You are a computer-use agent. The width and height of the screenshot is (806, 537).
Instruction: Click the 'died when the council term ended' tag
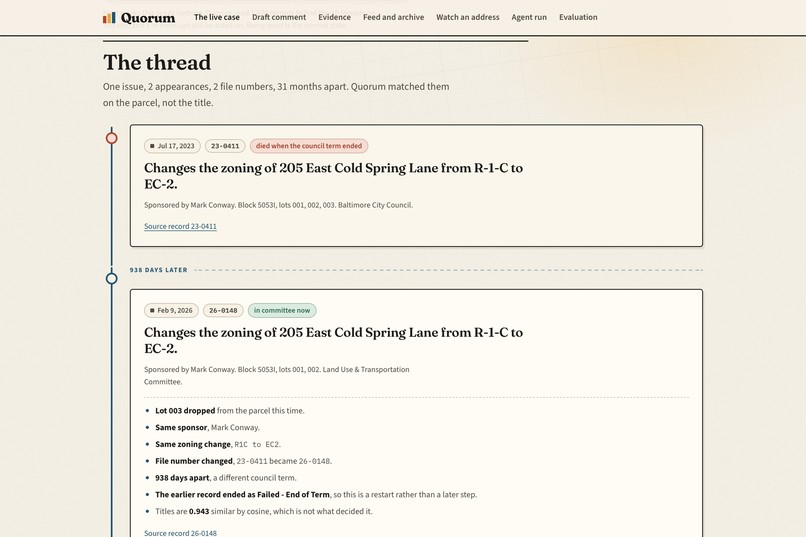[309, 146]
